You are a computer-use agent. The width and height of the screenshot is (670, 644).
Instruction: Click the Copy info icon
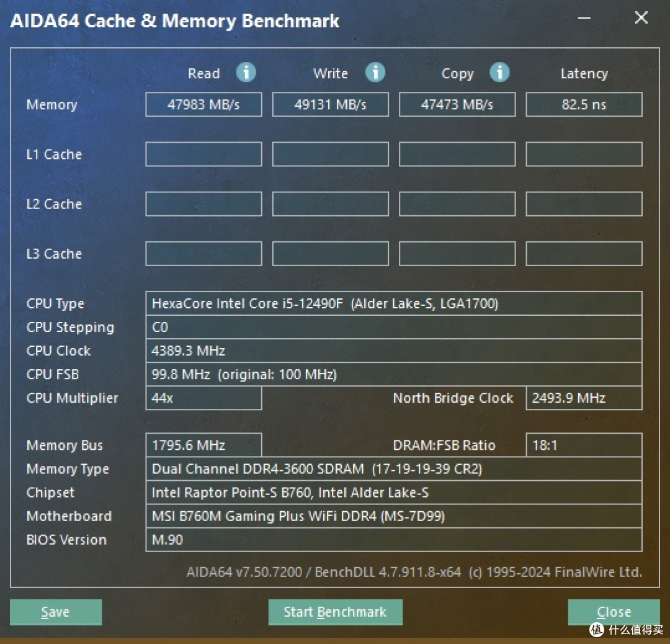499,72
